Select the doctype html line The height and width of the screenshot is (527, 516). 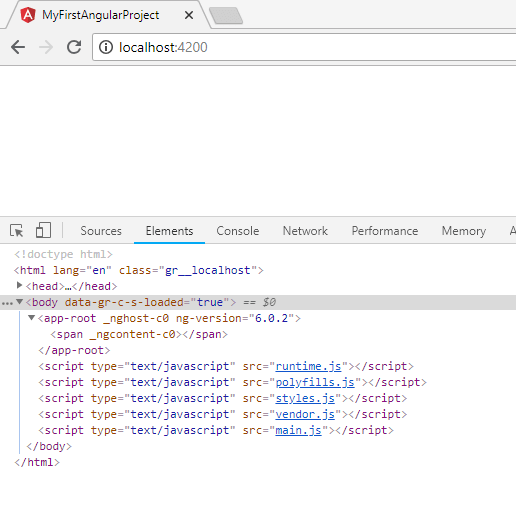63,254
